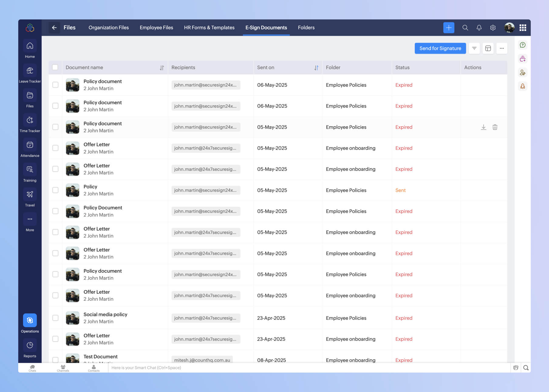Select all documents with header checkbox
Image resolution: width=549 pixels, height=392 pixels.
coord(55,67)
